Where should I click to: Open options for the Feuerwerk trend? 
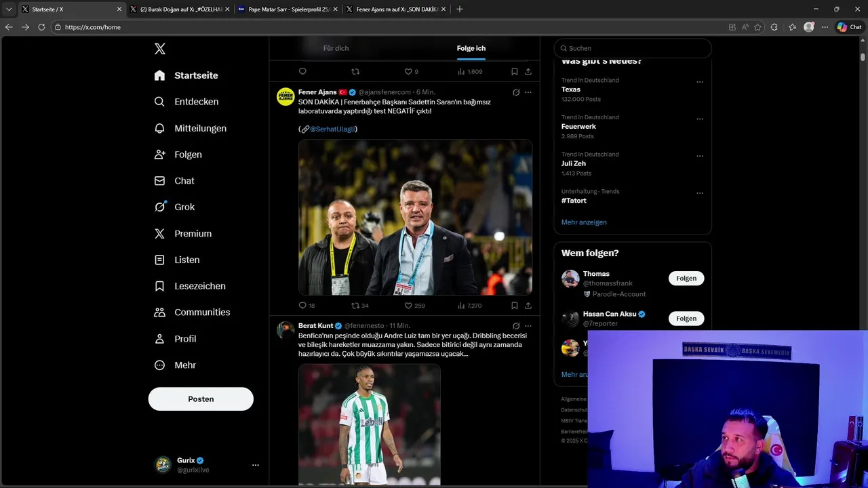(700, 119)
